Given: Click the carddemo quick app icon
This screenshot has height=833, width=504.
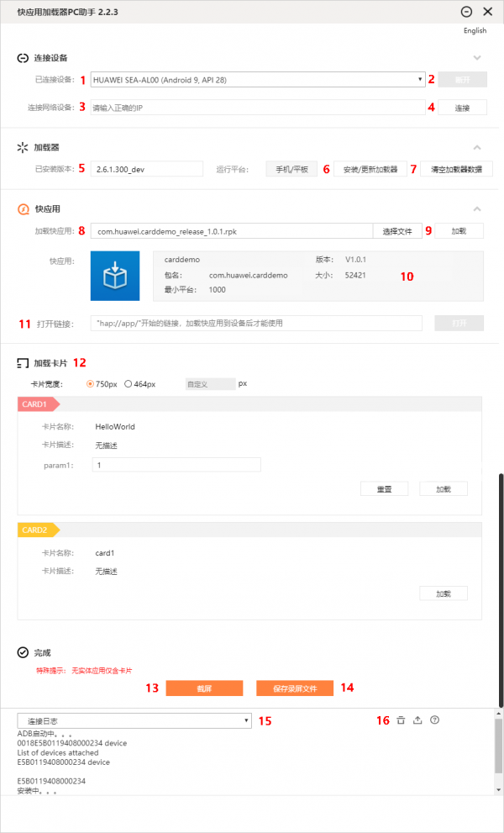Looking at the screenshot, I should click(x=115, y=277).
